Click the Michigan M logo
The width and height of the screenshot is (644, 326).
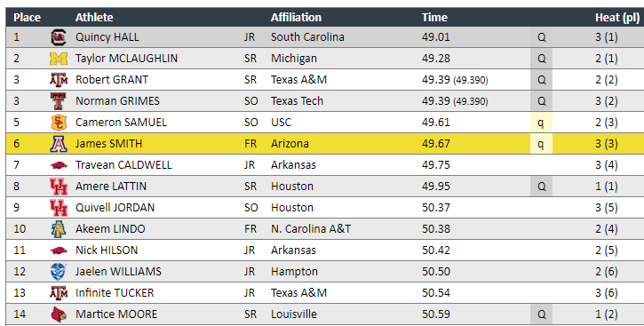pos(59,59)
